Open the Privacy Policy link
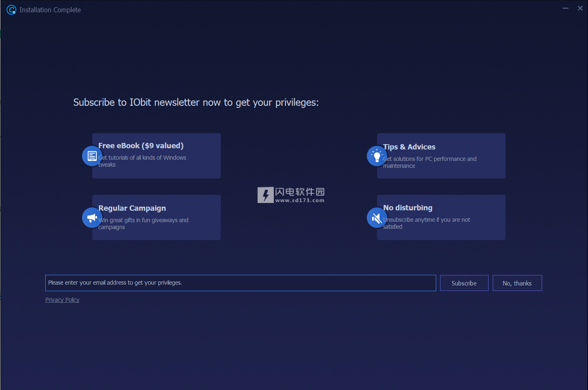Image resolution: width=588 pixels, height=390 pixels. tap(62, 300)
